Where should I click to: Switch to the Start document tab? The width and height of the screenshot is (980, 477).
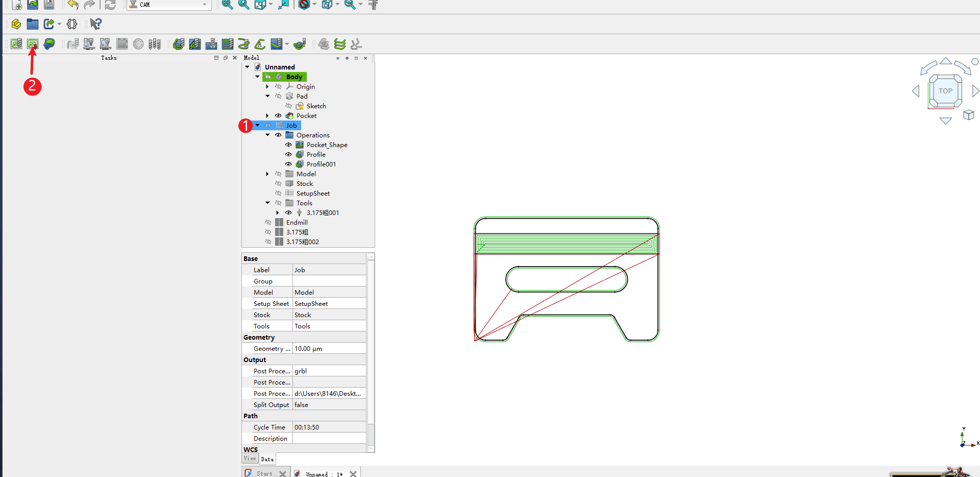[x=264, y=473]
